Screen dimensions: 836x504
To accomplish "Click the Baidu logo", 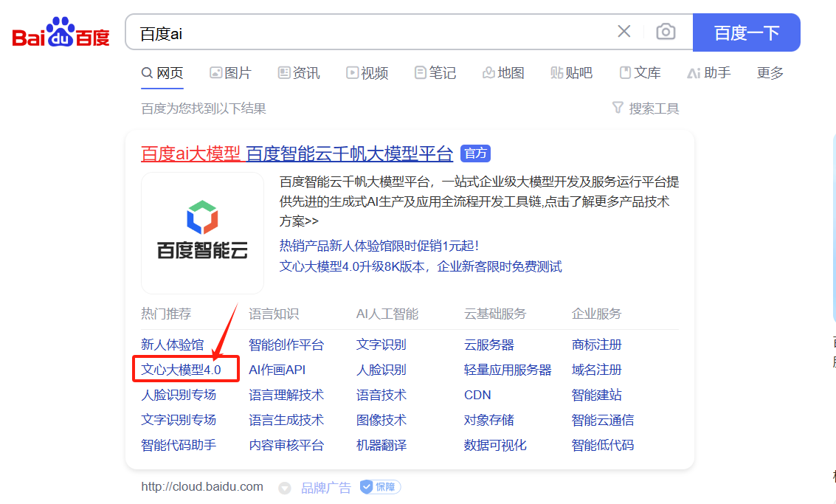I will click(x=61, y=32).
